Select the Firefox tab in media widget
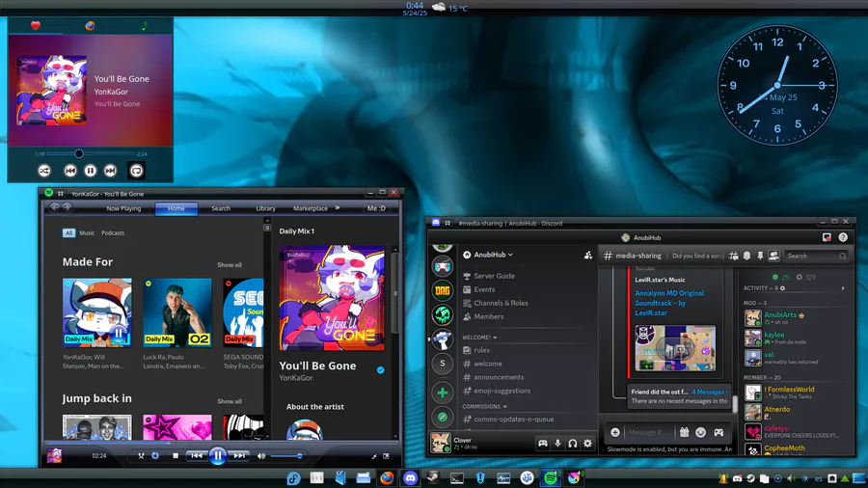The height and width of the screenshot is (488, 868). pyautogui.click(x=90, y=25)
